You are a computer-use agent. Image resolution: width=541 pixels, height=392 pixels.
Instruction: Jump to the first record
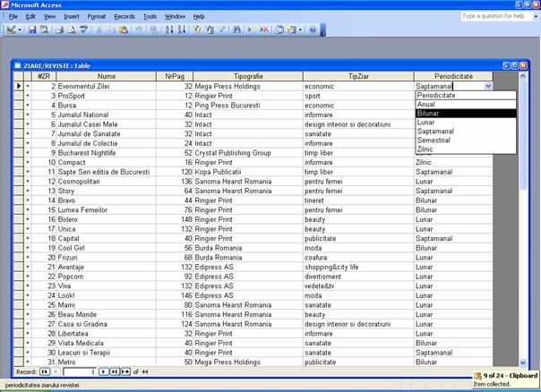[x=46, y=371]
